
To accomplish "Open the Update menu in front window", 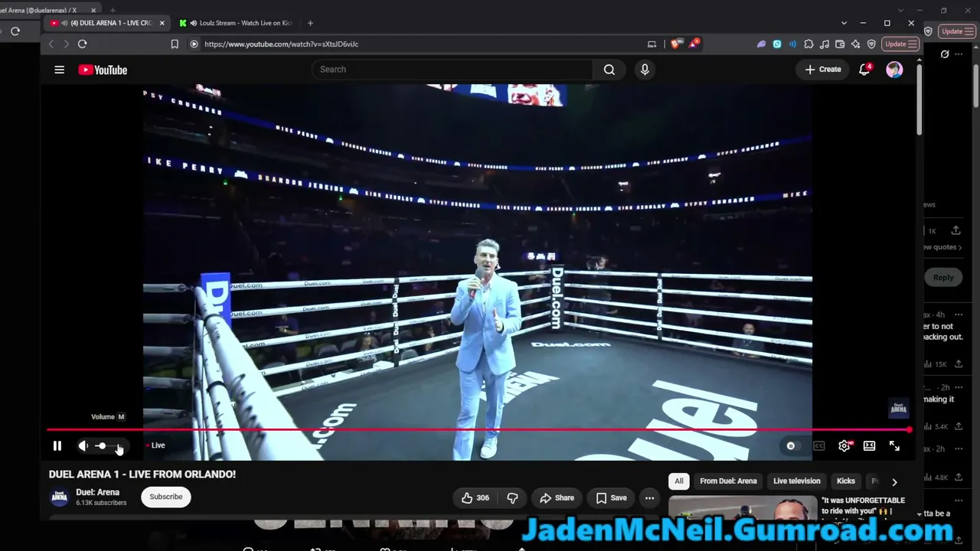I will point(900,44).
